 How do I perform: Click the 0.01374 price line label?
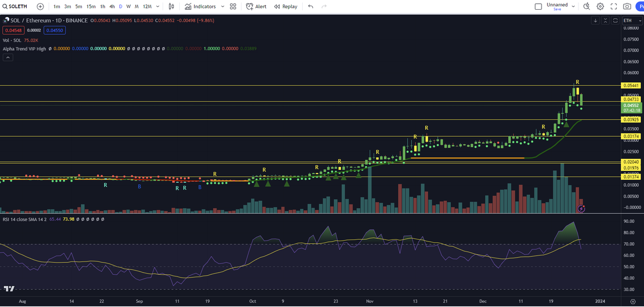coord(631,177)
